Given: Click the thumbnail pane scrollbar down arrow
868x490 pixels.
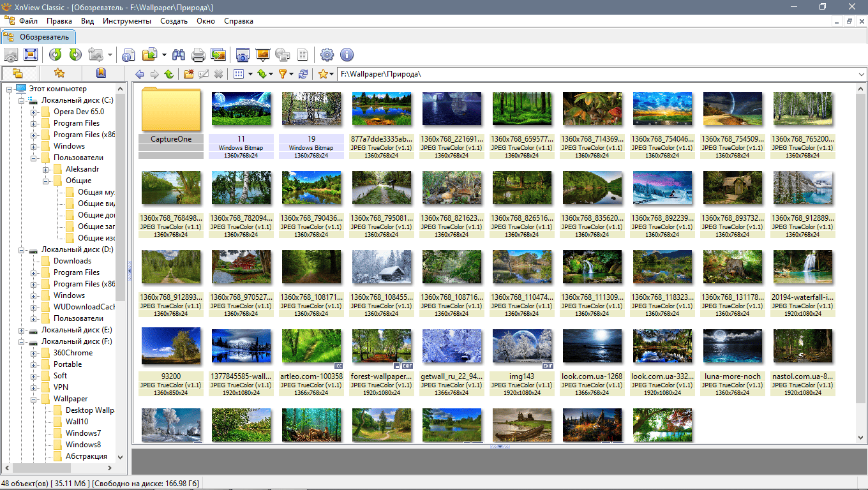Looking at the screenshot, I should [861, 438].
